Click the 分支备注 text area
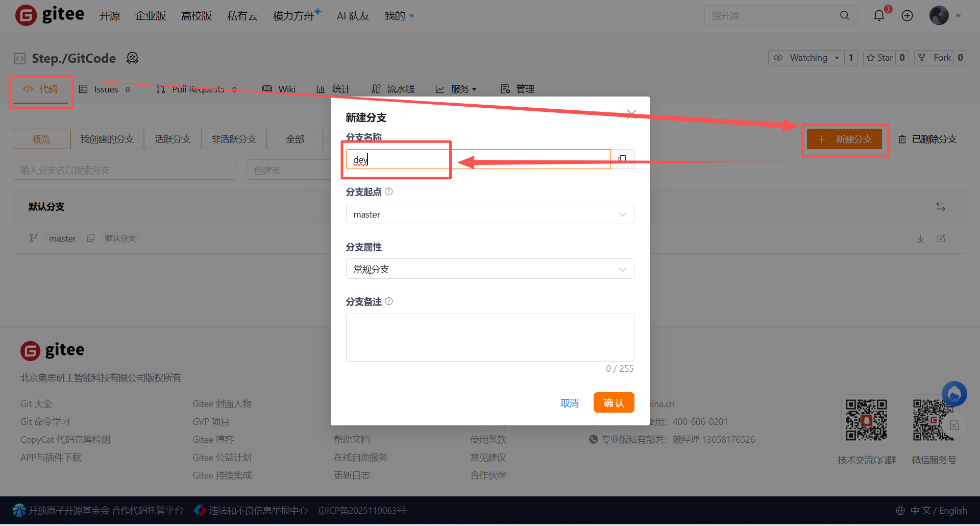Screen dimensions: 980x526 490,337
